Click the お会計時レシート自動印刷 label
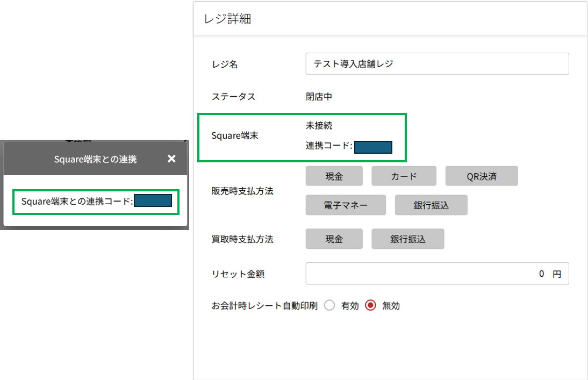The height and width of the screenshot is (380, 588). click(264, 306)
